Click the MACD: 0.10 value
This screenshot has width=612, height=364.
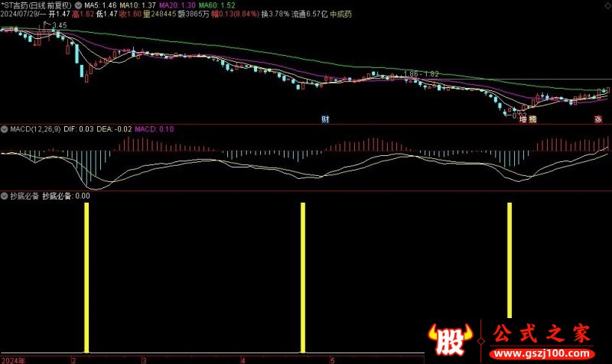(155, 129)
